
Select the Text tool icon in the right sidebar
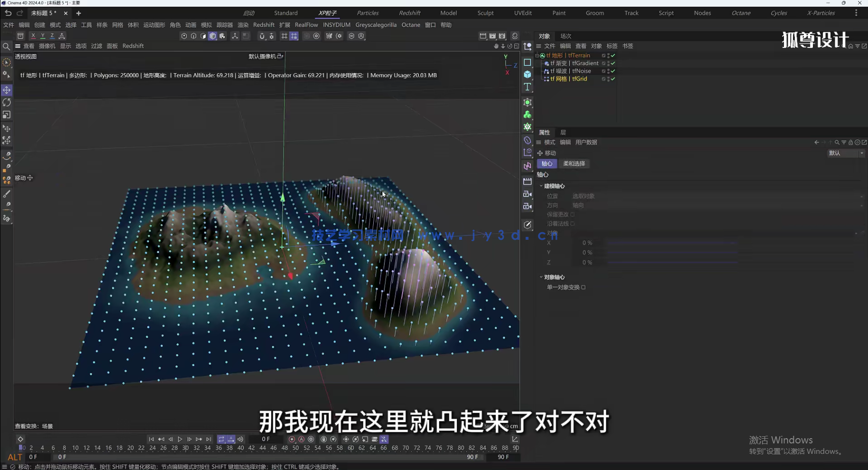click(x=528, y=87)
